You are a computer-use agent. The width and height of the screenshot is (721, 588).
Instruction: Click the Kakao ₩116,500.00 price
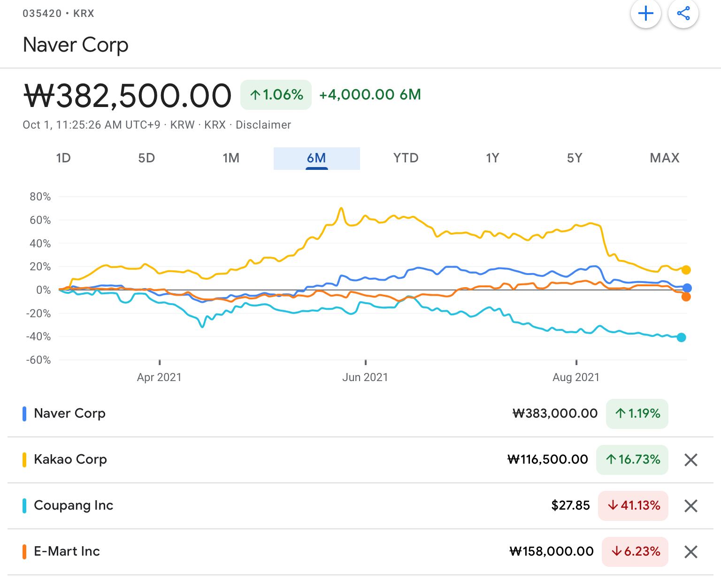click(x=547, y=459)
